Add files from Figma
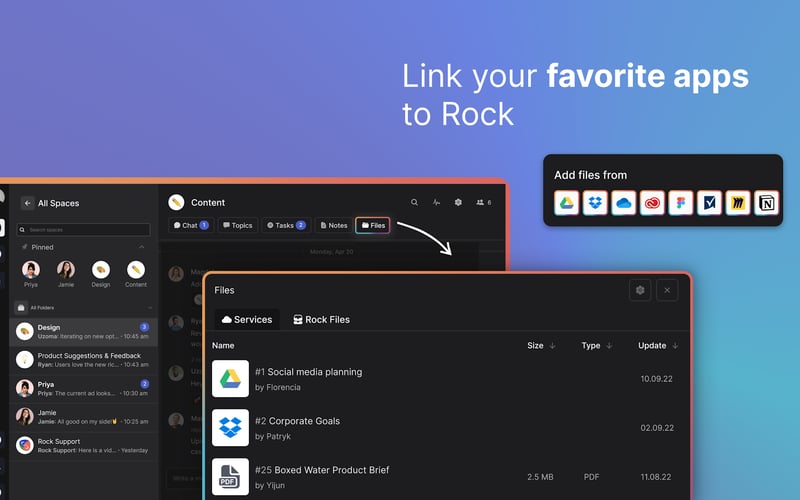The height and width of the screenshot is (500, 800). click(x=681, y=203)
